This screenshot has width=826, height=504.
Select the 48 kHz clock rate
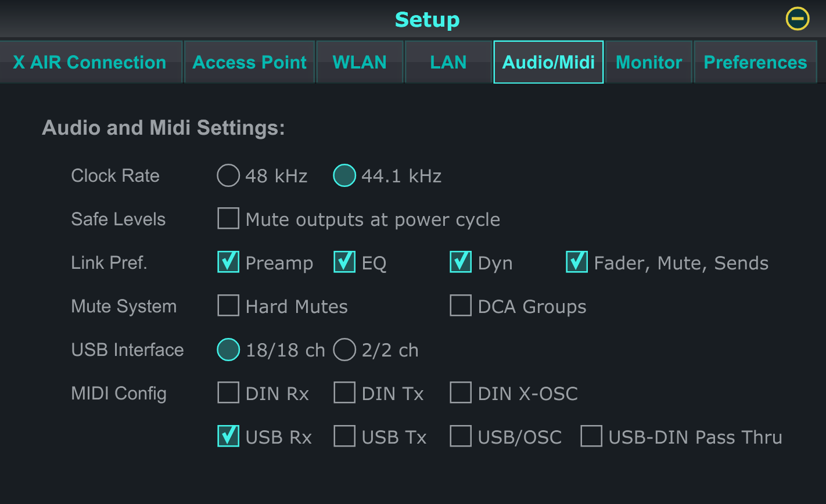[x=228, y=176]
